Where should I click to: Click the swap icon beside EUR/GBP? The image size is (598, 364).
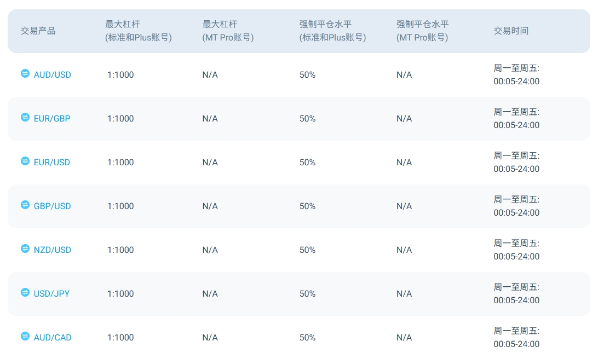click(x=25, y=117)
